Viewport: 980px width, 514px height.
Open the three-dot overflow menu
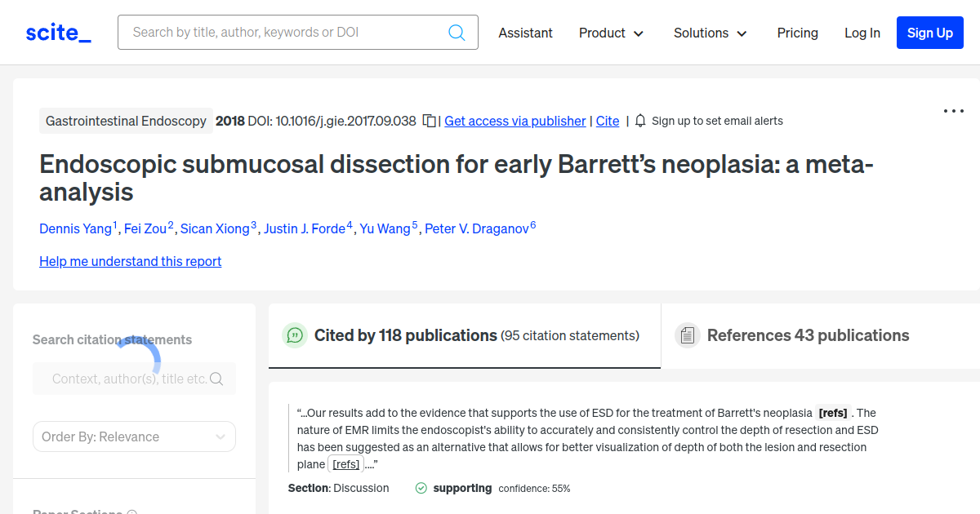click(953, 110)
